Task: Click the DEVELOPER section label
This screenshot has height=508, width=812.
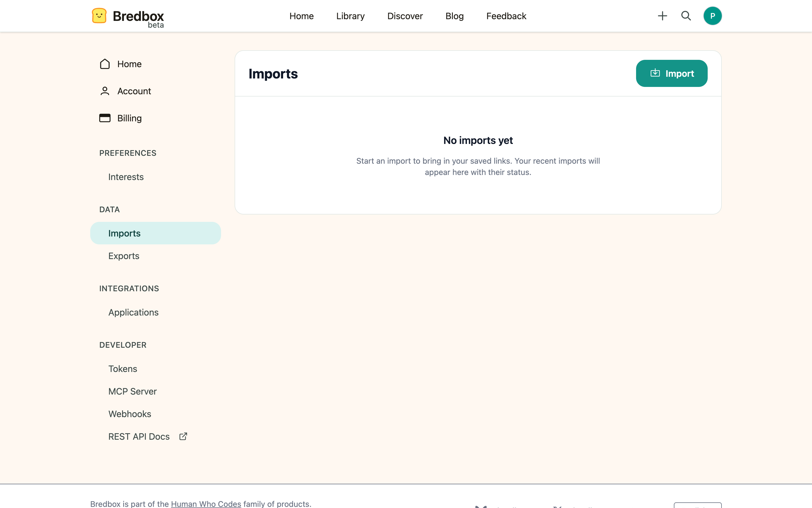Action: 123,345
